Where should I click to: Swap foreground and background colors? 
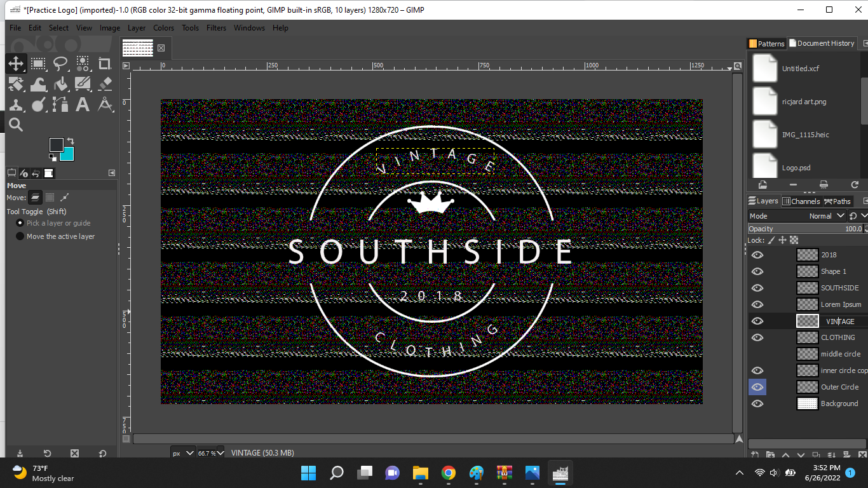[x=71, y=140]
